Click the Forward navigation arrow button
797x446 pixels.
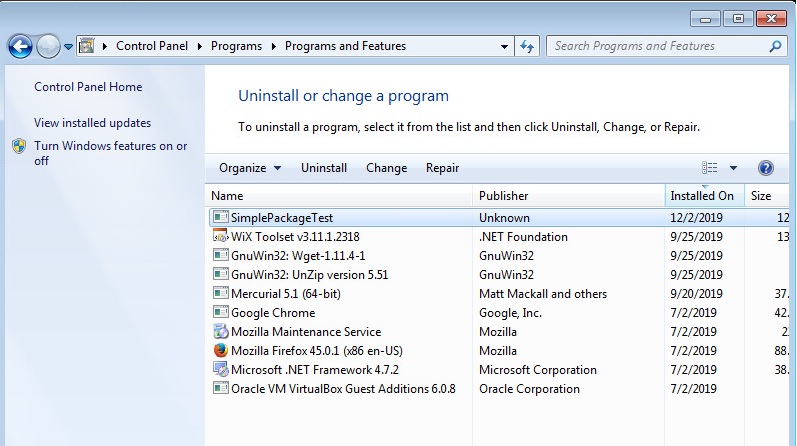[48, 46]
